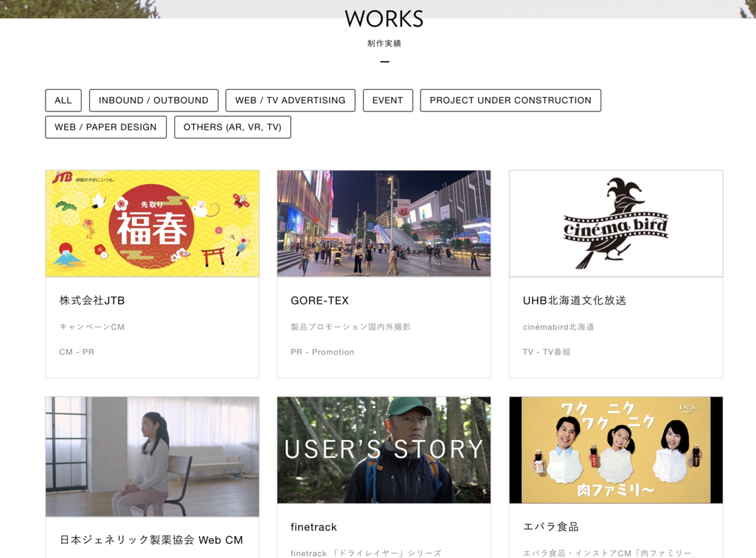
Task: Select the ALL filter button
Action: point(63,101)
